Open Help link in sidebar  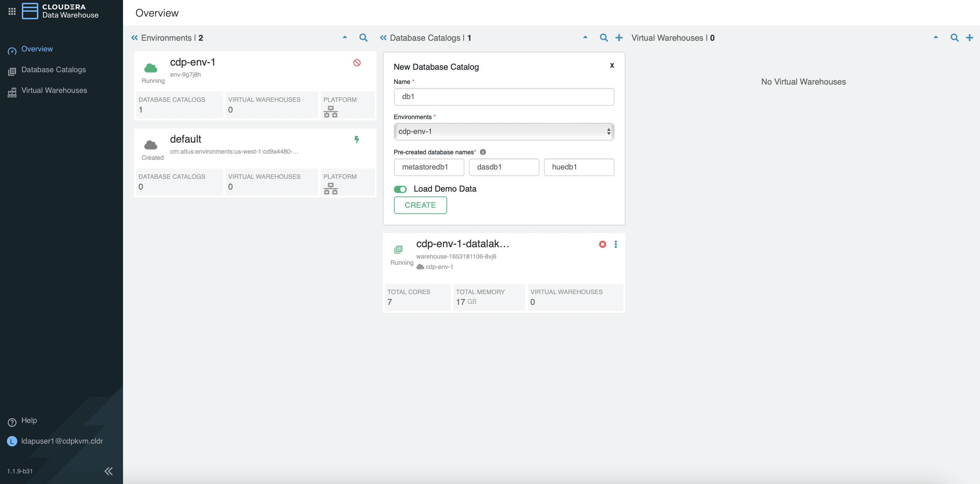[x=29, y=420]
